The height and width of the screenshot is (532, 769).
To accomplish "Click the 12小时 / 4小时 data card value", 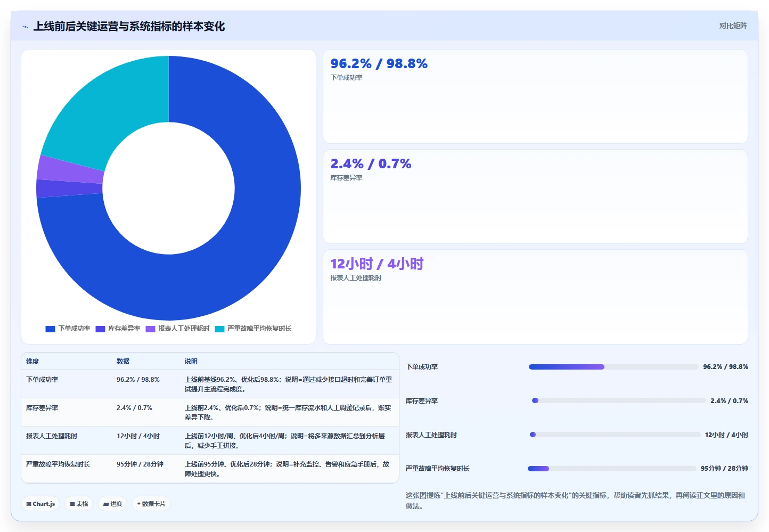I will 377,264.
